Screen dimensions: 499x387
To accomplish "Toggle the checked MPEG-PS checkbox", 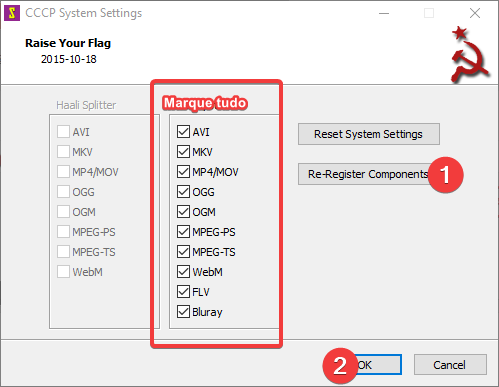I will [183, 232].
